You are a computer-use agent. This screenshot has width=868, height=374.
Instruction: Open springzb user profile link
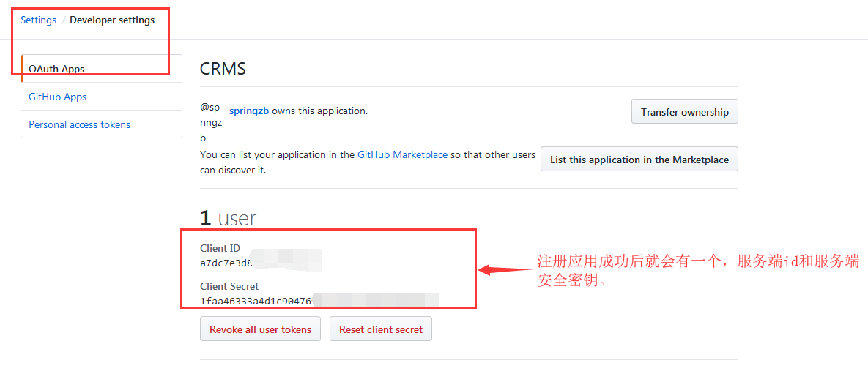coord(249,111)
